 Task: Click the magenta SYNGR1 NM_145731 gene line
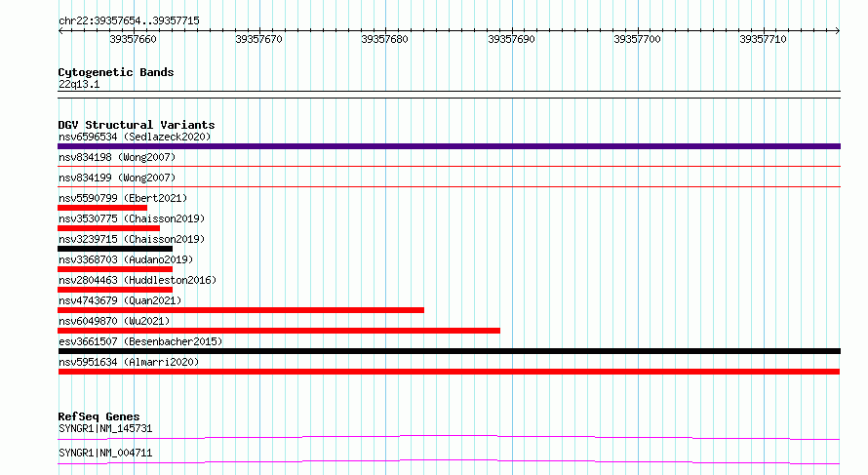[449, 437]
